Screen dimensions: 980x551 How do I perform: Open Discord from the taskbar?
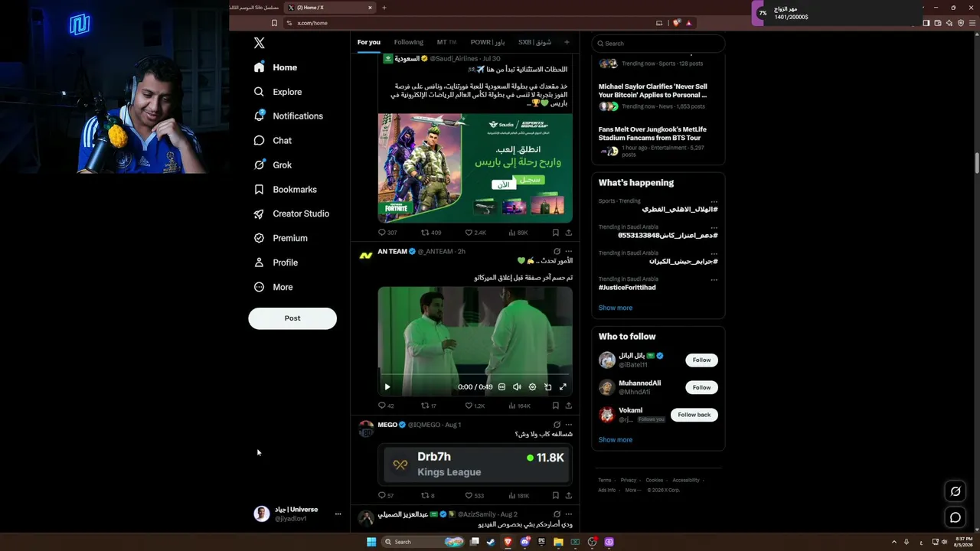pos(524,542)
